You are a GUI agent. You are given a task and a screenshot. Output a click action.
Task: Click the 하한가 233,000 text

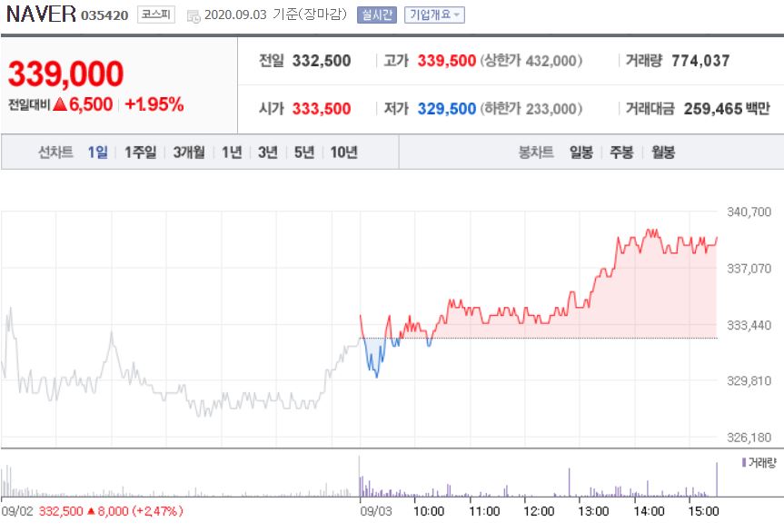[531, 108]
